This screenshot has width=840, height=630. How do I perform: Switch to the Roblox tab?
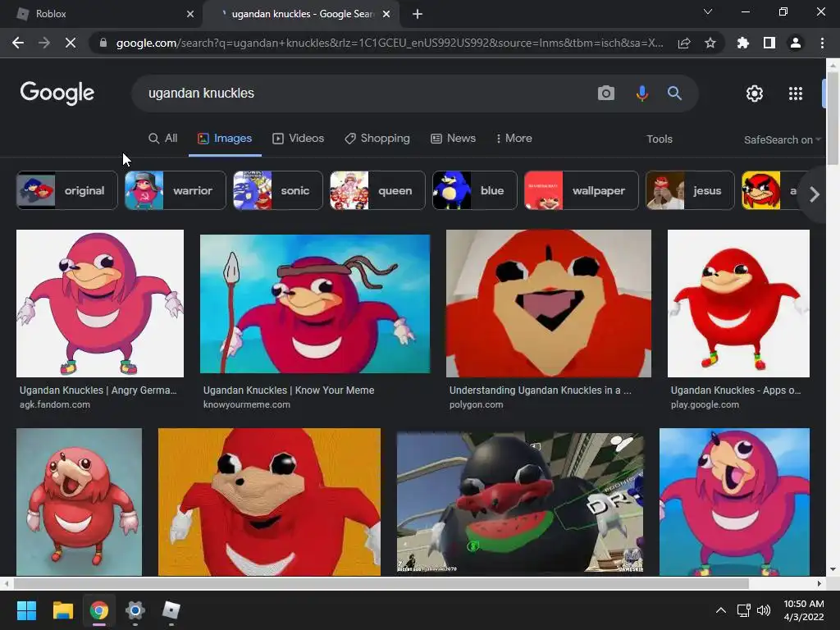[x=101, y=14]
